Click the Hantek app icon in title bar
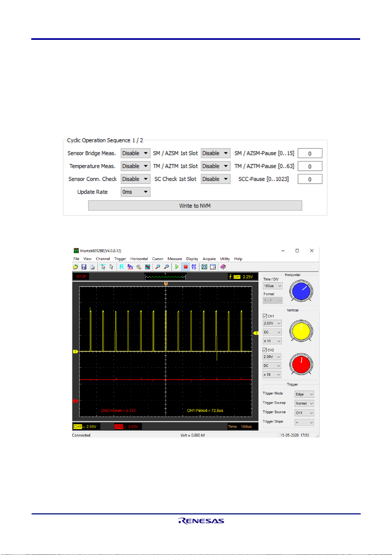The image size is (392, 555). tap(76, 251)
